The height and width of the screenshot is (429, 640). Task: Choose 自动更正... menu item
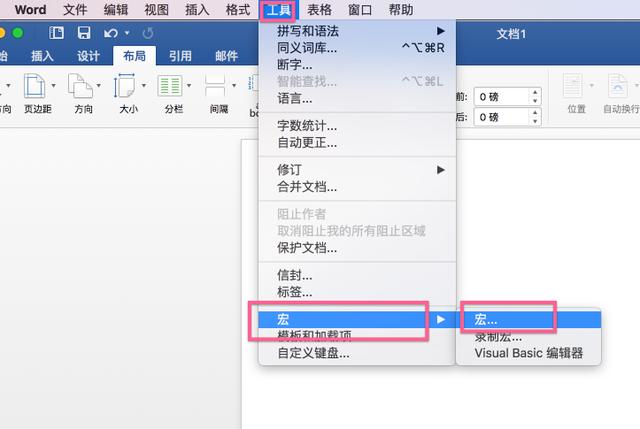click(x=357, y=143)
